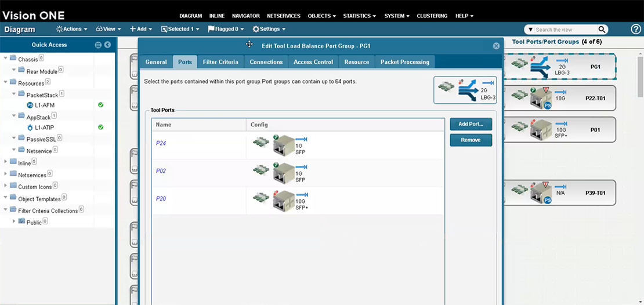This screenshot has height=305, width=644.
Task: Open the Actions dropdown menu
Action: pyautogui.click(x=72, y=29)
